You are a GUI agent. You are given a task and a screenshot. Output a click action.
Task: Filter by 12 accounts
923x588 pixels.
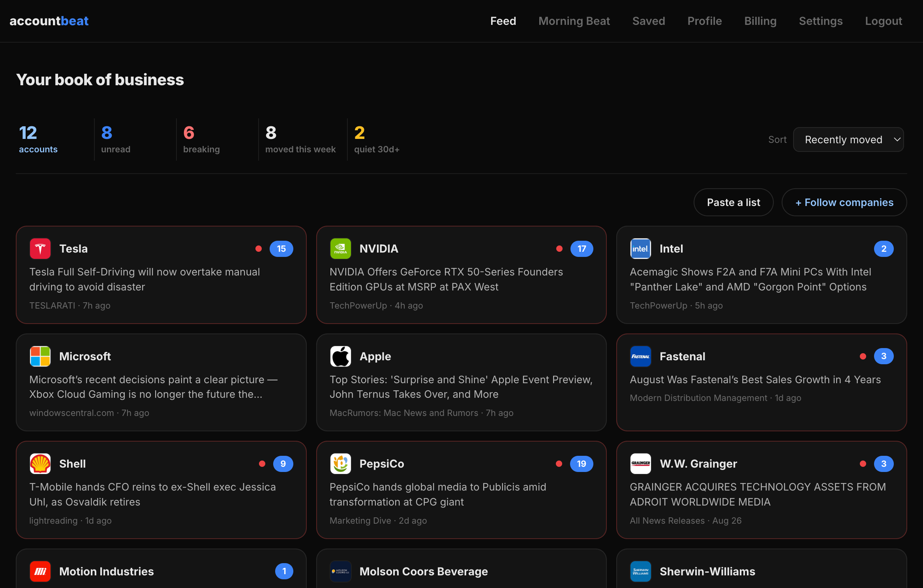(x=38, y=139)
